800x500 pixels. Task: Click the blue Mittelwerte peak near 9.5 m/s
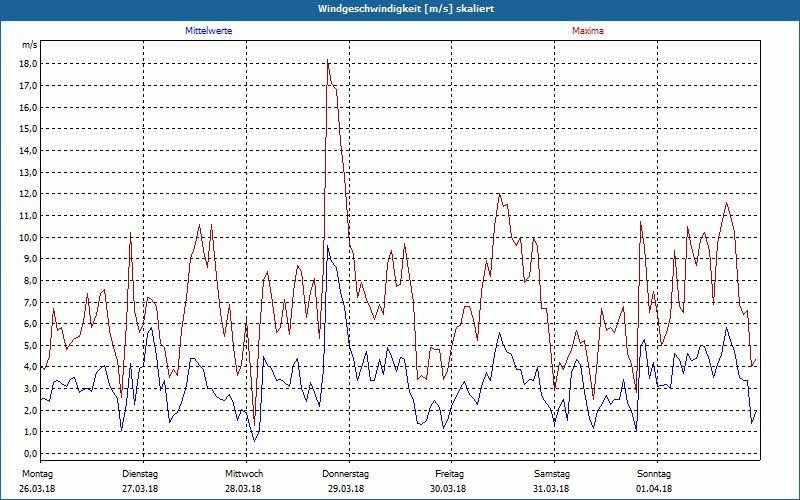click(x=328, y=246)
